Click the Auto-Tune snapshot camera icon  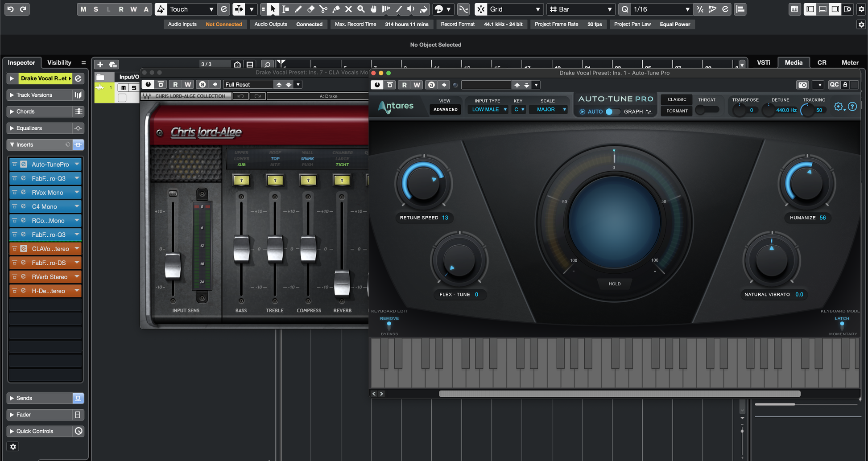click(802, 85)
